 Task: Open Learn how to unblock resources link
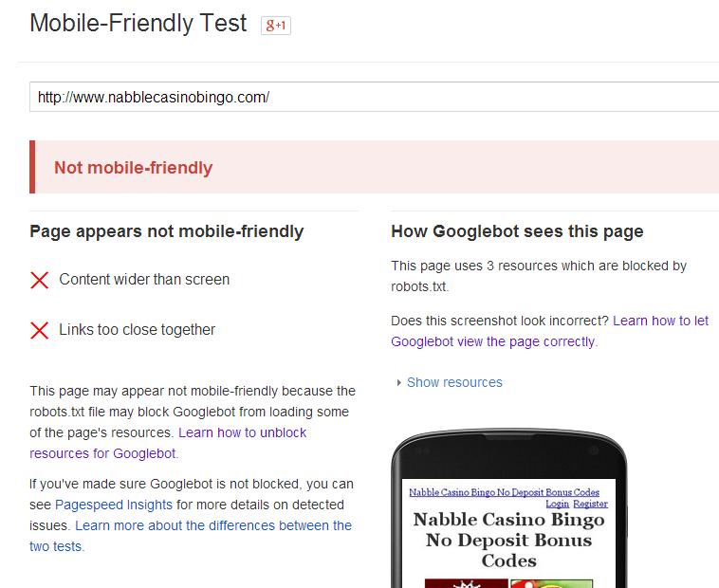242,432
